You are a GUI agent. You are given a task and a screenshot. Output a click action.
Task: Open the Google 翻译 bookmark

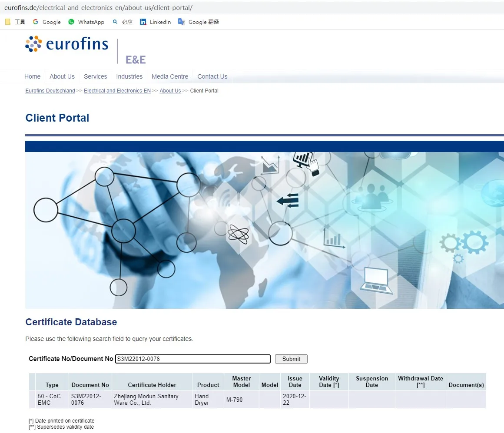[x=198, y=22]
